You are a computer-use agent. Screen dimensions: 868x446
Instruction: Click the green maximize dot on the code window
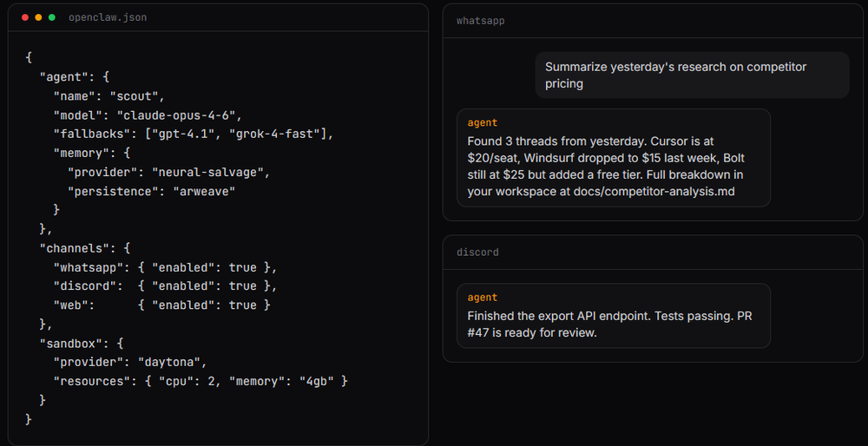click(x=52, y=17)
